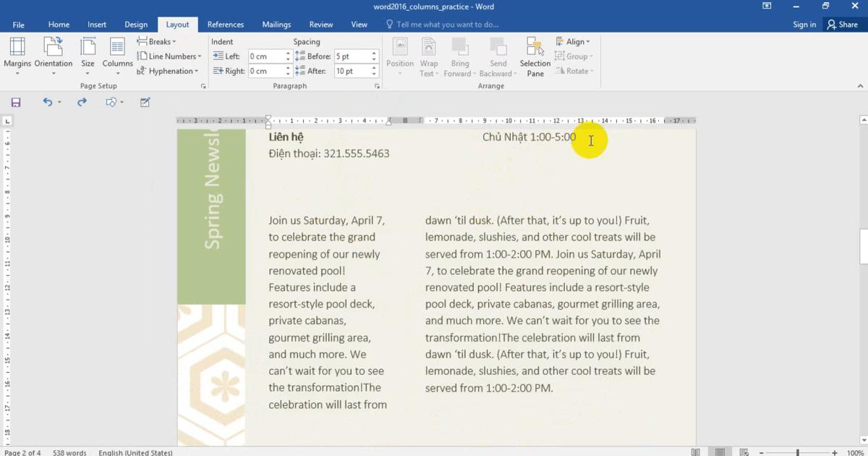Click the Bring Forward button
Image resolution: width=868 pixels, height=456 pixels.
click(x=459, y=56)
